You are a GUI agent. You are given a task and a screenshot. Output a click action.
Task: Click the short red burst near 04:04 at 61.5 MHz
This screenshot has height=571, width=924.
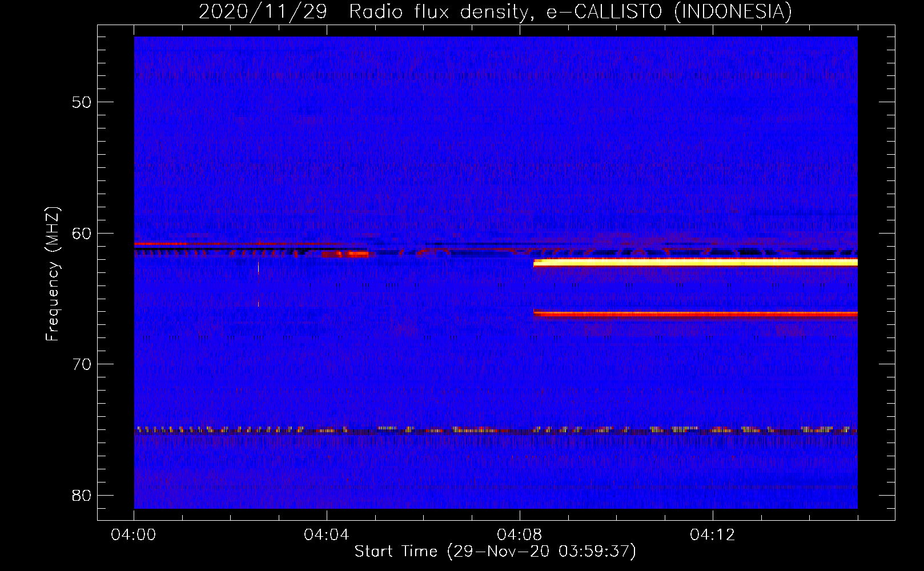[345, 254]
